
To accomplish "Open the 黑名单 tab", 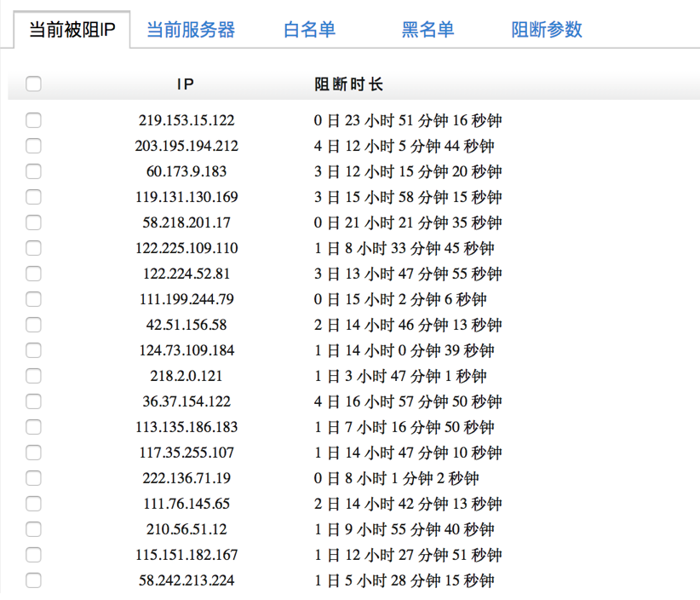I will pos(427,30).
